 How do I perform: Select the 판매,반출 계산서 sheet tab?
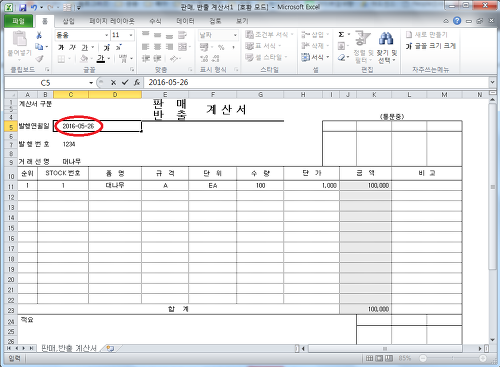pos(69,348)
